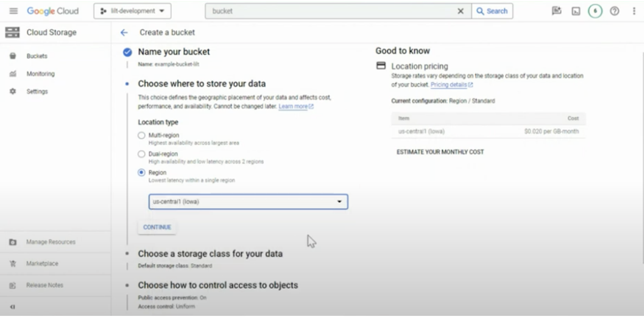The image size is (644, 317).
Task: Open Settings in the sidebar
Action: coord(37,92)
